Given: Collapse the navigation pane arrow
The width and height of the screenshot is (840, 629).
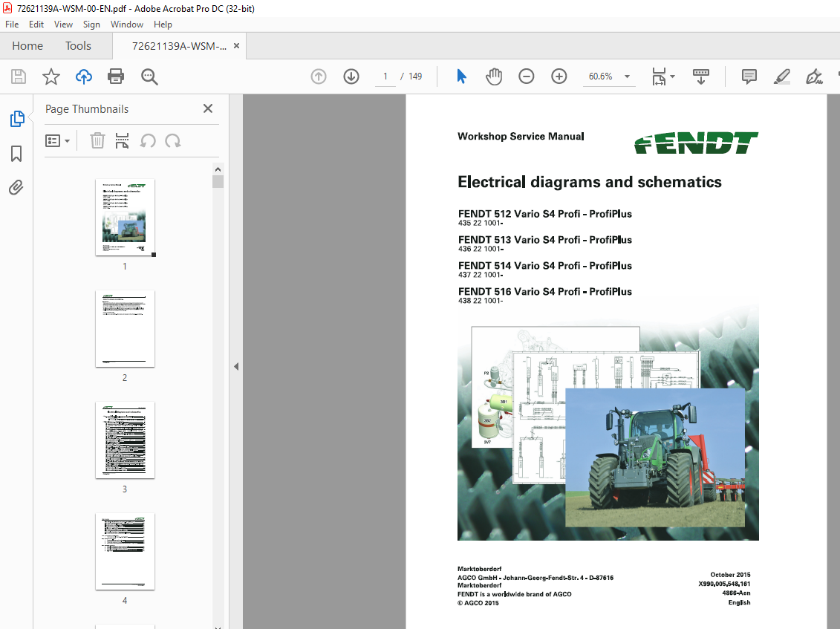Looking at the screenshot, I should 236,366.
